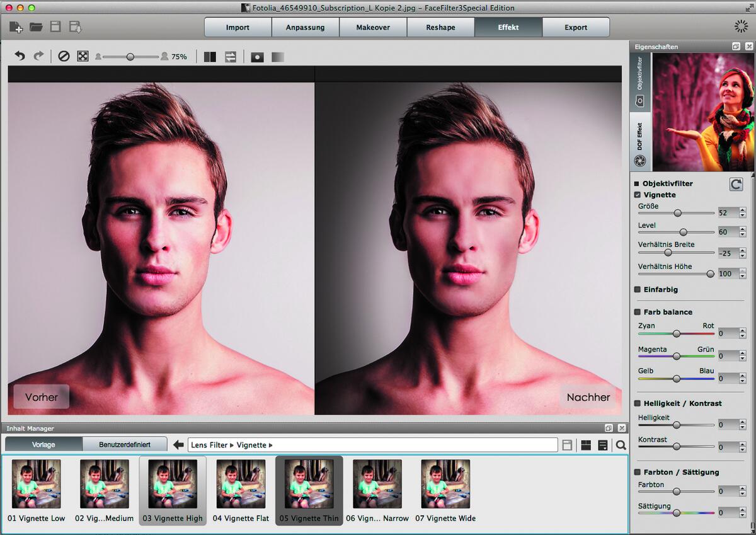756x535 pixels.
Task: Enable the Vignette checkbox
Action: click(x=638, y=195)
